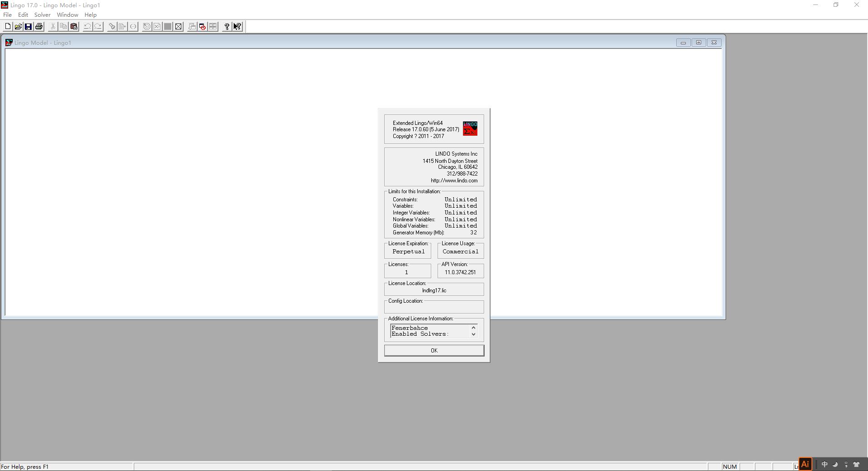Click the "LINDO Systems Inc" company name
This screenshot has width=868, height=471.
tap(456, 154)
